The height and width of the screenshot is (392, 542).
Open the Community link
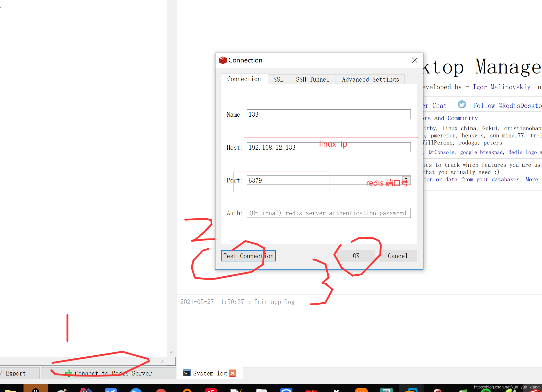tap(463, 118)
